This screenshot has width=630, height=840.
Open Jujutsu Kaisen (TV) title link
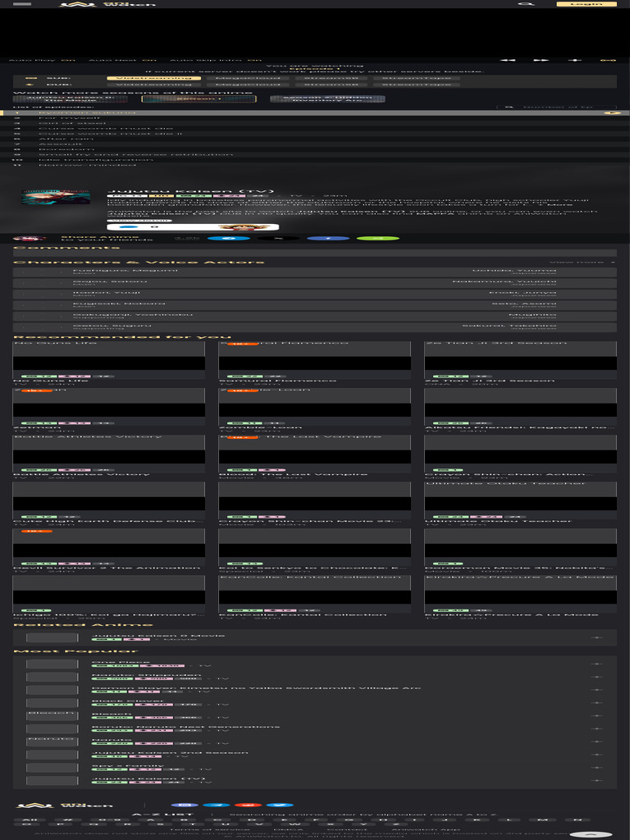[x=190, y=191]
